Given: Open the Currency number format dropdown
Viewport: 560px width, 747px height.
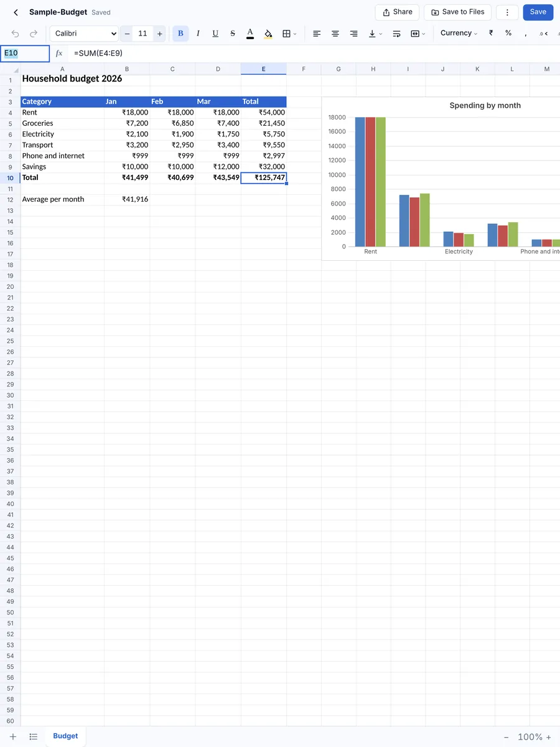Looking at the screenshot, I should click(459, 33).
